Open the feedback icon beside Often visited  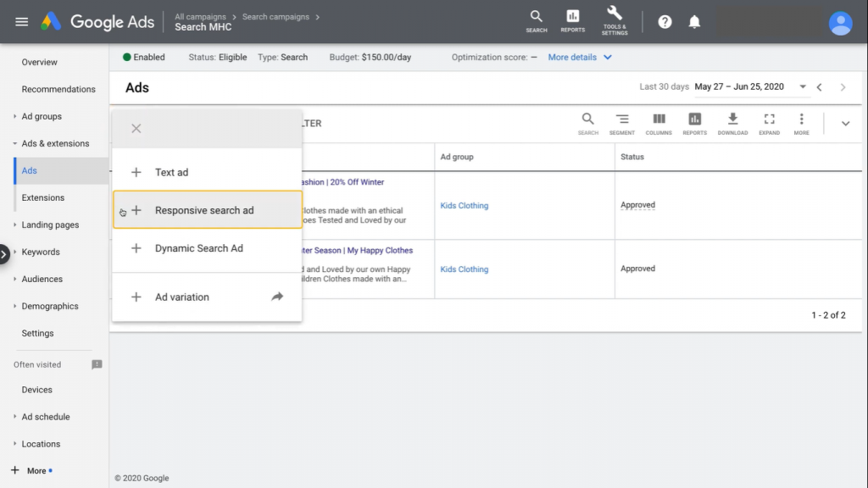(x=97, y=364)
